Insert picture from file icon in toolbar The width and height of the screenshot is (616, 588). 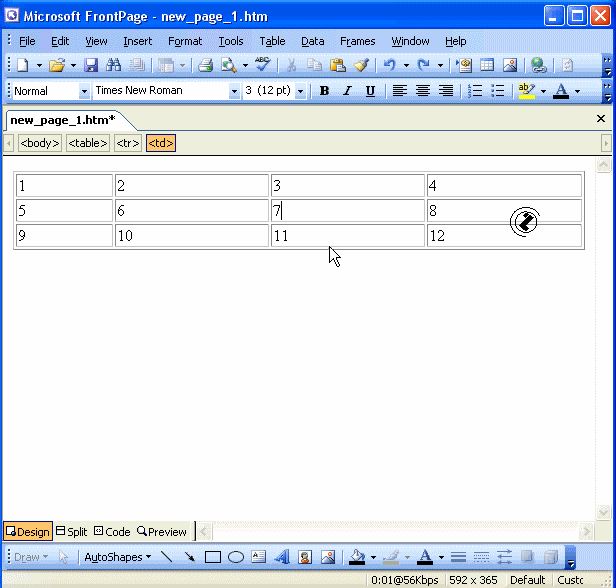[x=510, y=65]
